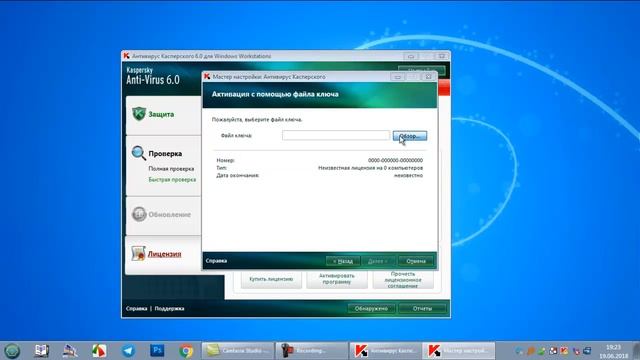
Task: Click Kaspersky K icon in main window title
Action: pos(127,56)
